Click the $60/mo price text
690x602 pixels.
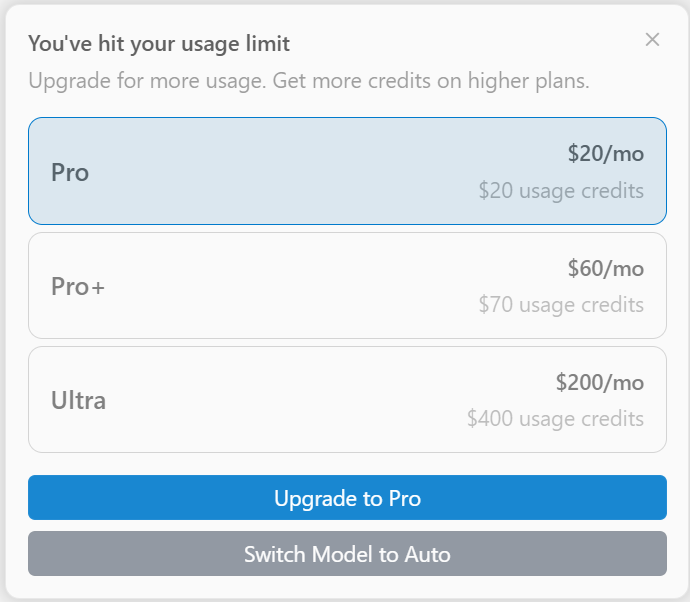pyautogui.click(x=605, y=268)
